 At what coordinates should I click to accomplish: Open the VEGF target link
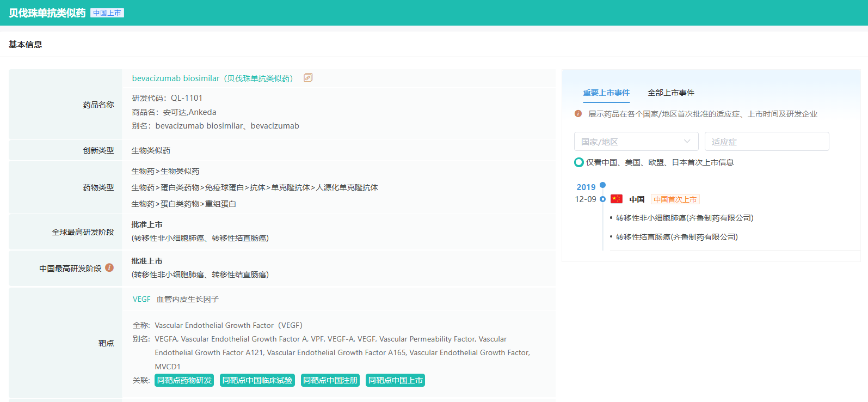[141, 299]
